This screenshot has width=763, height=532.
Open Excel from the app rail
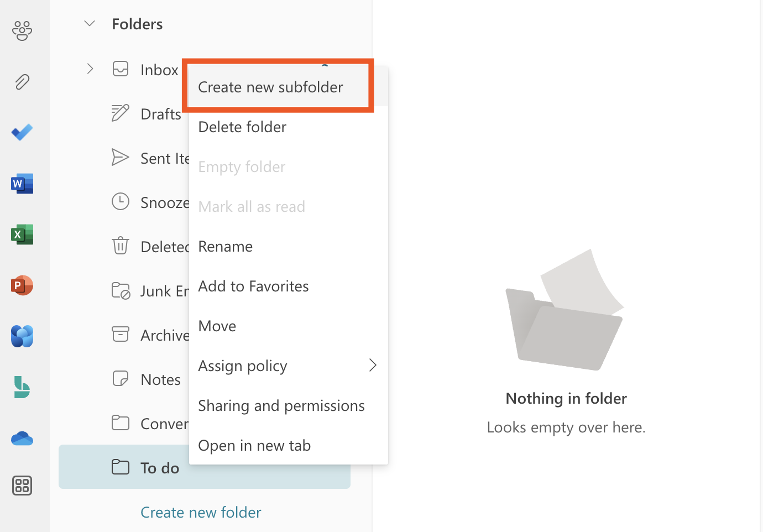22,234
